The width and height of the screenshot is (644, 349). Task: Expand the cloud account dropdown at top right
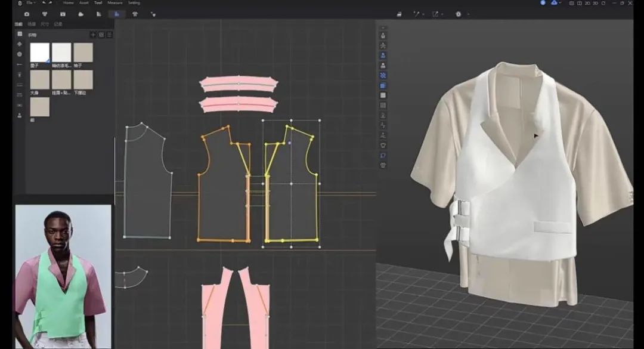561,3
